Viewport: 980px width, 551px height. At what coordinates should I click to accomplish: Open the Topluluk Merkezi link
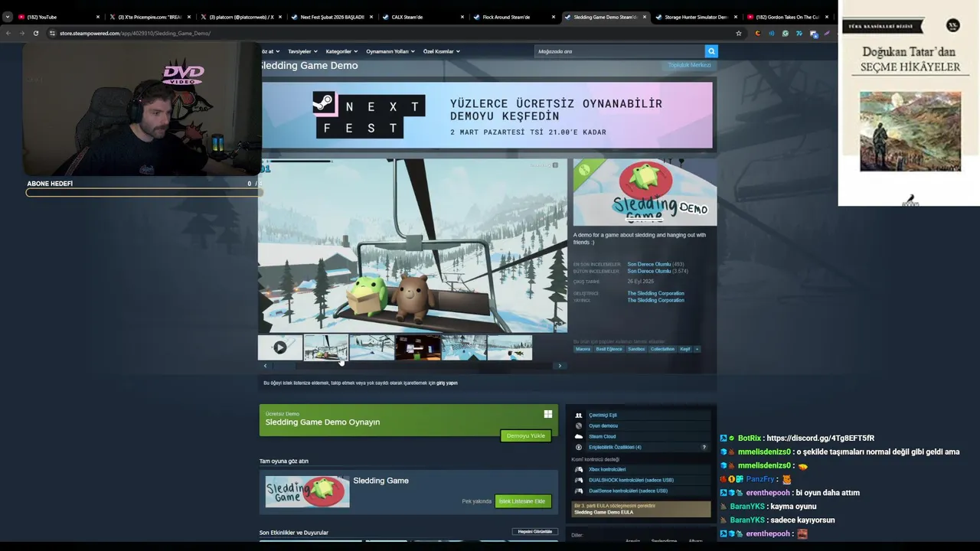pos(689,65)
